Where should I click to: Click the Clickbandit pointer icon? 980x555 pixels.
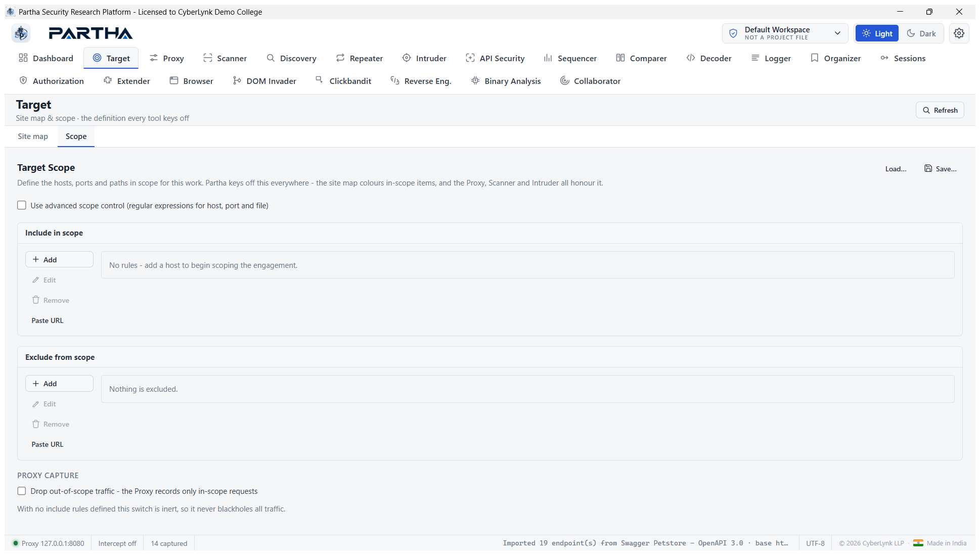[320, 80]
